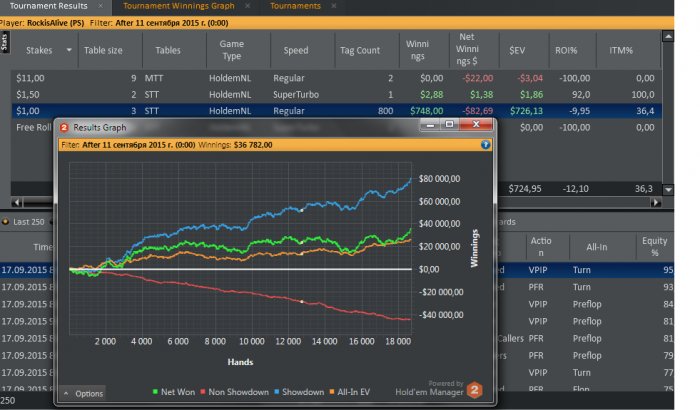The image size is (700, 410).
Task: Close the Results Graph window
Action: pos(476,125)
